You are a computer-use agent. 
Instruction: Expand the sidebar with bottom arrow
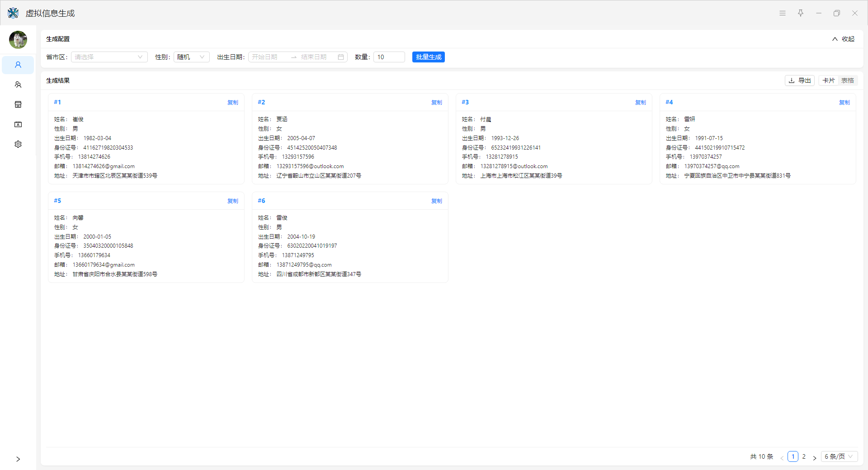pyautogui.click(x=18, y=459)
